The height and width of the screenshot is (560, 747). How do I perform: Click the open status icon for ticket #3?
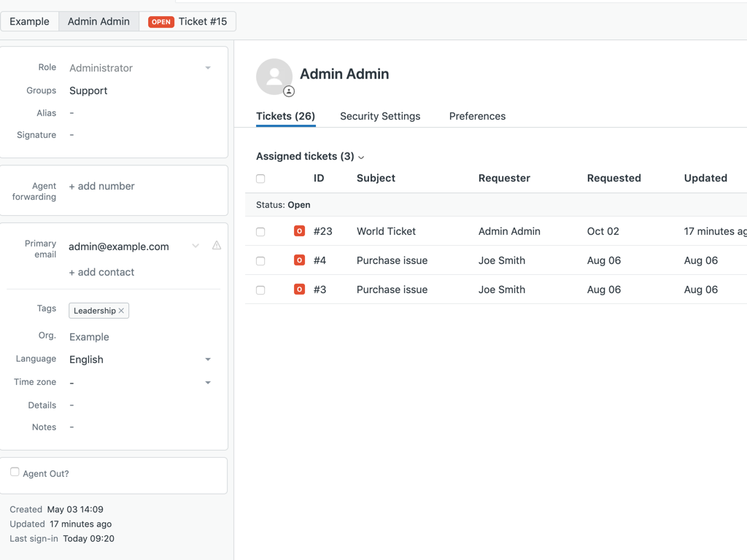pyautogui.click(x=299, y=289)
